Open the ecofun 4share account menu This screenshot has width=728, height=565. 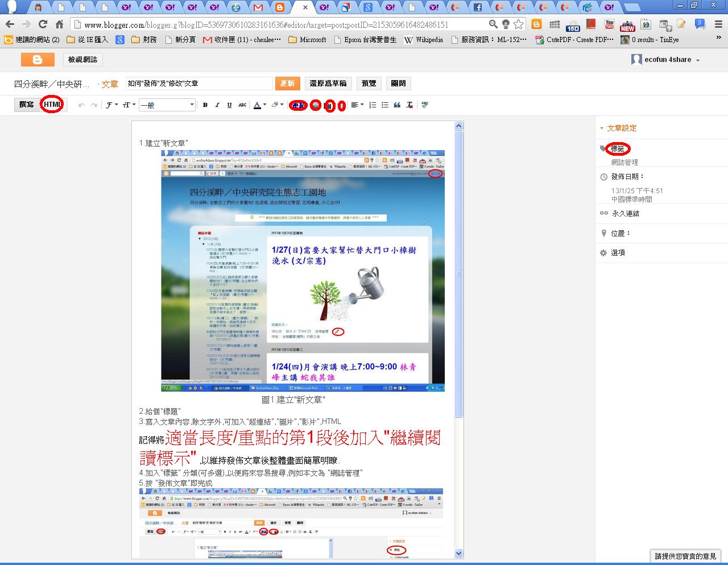(x=665, y=60)
